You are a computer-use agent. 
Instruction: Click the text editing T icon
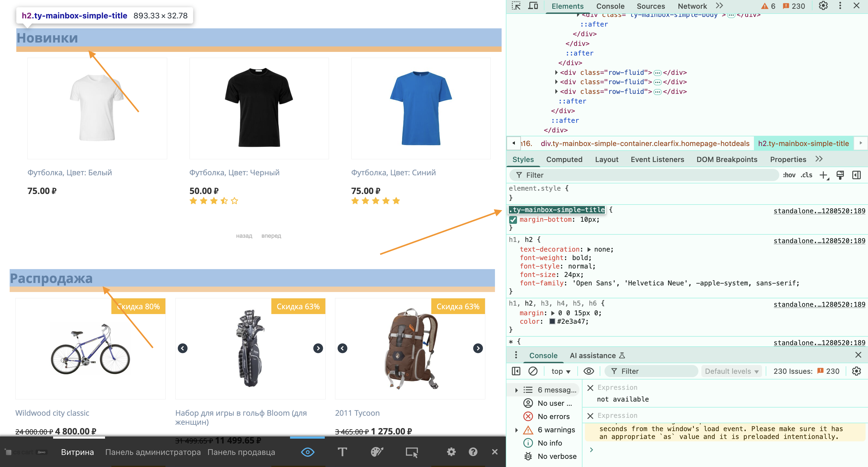coord(342,452)
